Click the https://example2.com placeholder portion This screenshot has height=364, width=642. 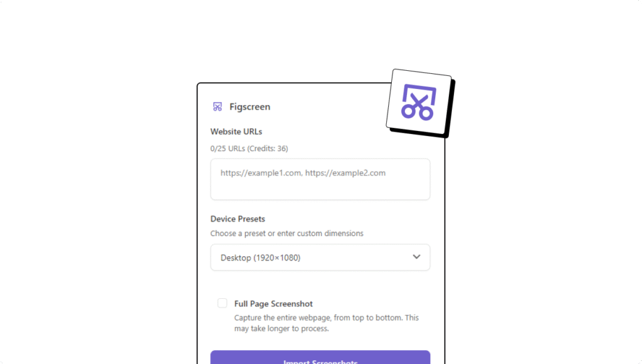pos(345,173)
